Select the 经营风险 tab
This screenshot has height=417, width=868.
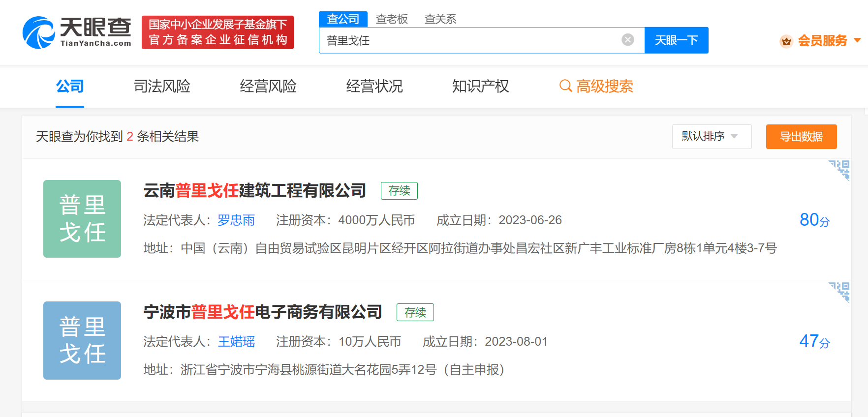[268, 86]
